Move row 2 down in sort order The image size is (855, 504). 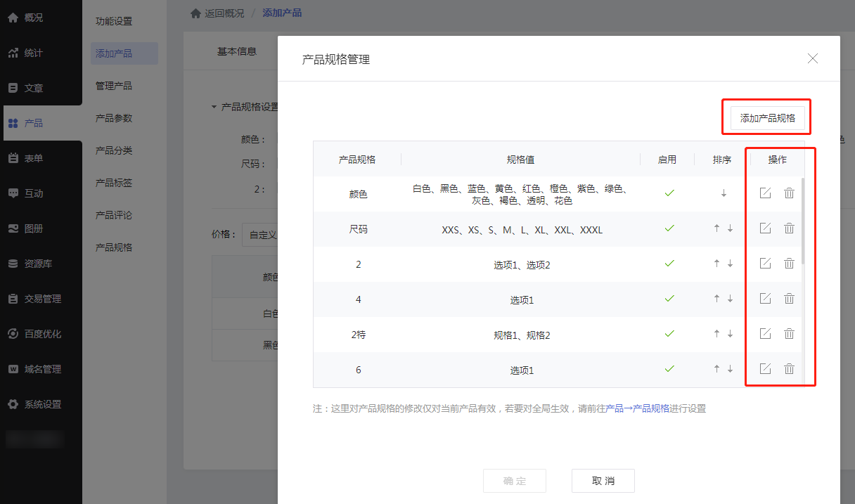(x=730, y=264)
